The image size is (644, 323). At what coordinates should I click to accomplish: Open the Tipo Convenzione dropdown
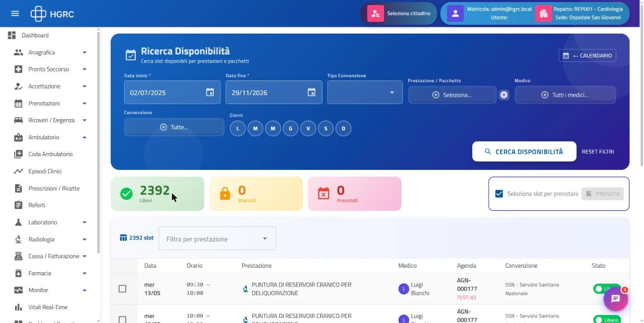click(x=365, y=92)
